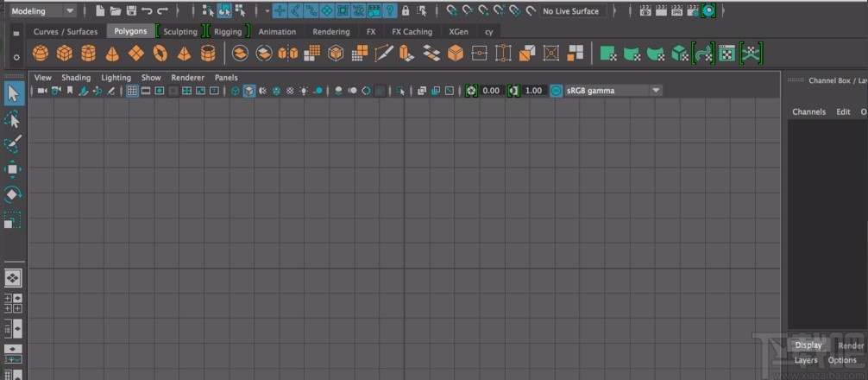This screenshot has width=868, height=380.
Task: Open the shelf settings gear menu
Action: point(16,57)
